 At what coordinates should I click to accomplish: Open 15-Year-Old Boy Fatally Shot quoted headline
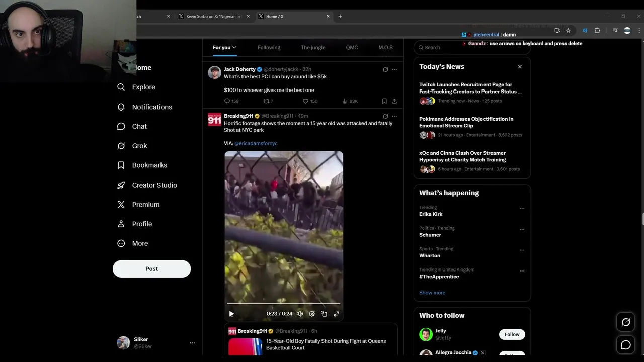326,344
